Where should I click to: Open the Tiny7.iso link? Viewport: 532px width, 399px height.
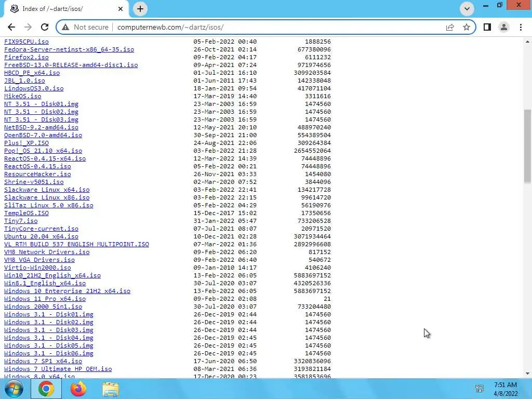point(21,221)
